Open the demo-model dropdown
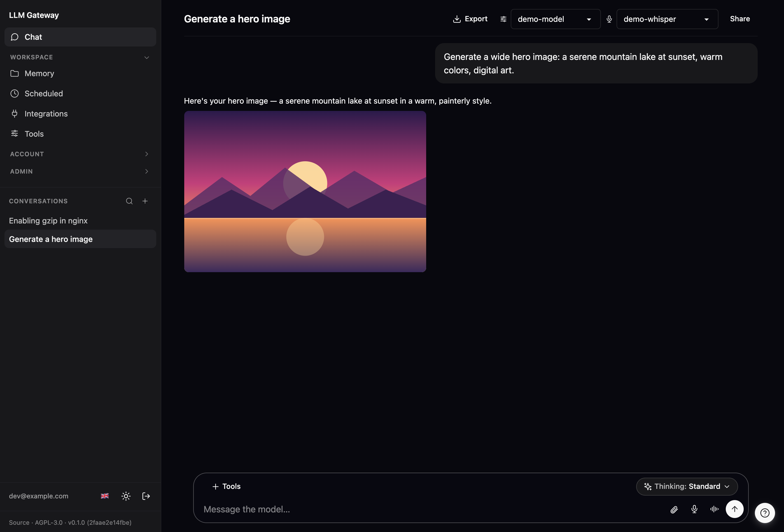This screenshot has height=532, width=784. pyautogui.click(x=555, y=19)
